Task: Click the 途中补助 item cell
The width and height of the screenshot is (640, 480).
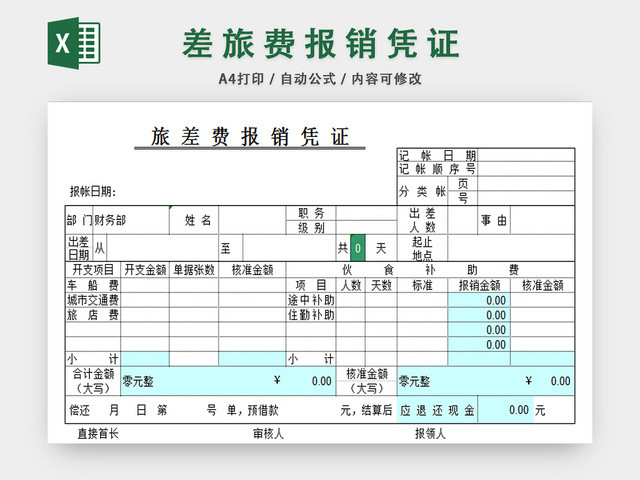Action: [x=311, y=300]
